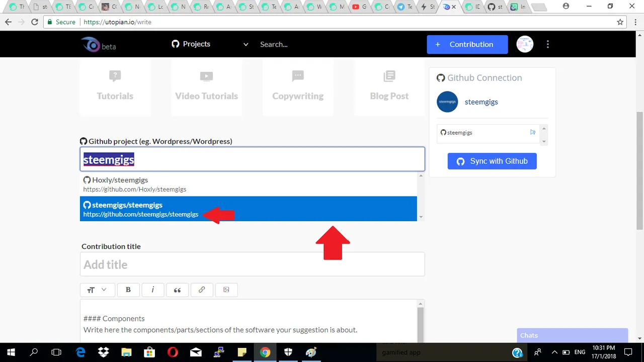This screenshot has height=362, width=644.
Task: Toggle bold formatting in editor toolbar
Action: [128, 290]
